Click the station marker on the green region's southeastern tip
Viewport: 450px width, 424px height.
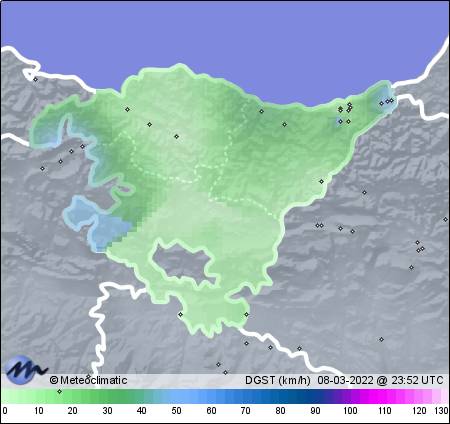coord(246,314)
